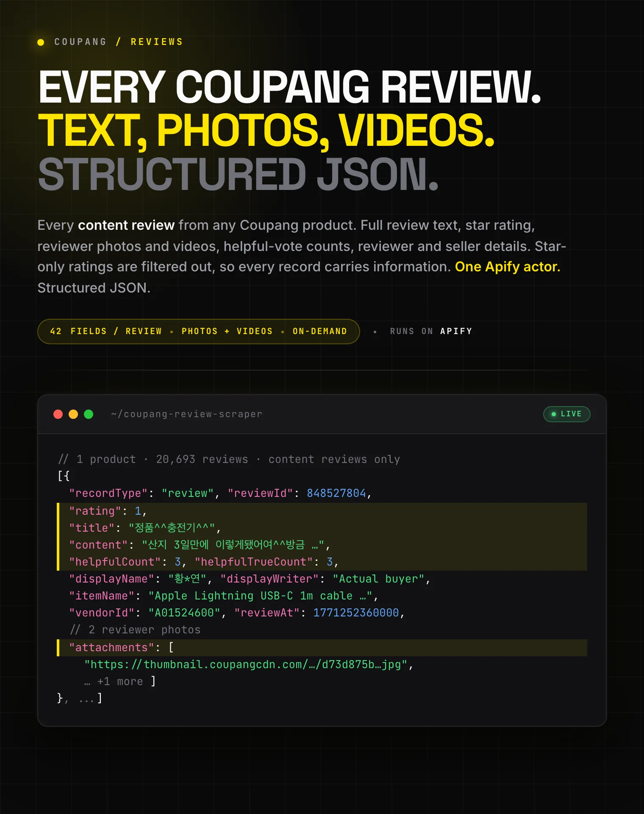Click the RUNS ON APIFY label
This screenshot has width=644, height=814.
click(x=431, y=332)
